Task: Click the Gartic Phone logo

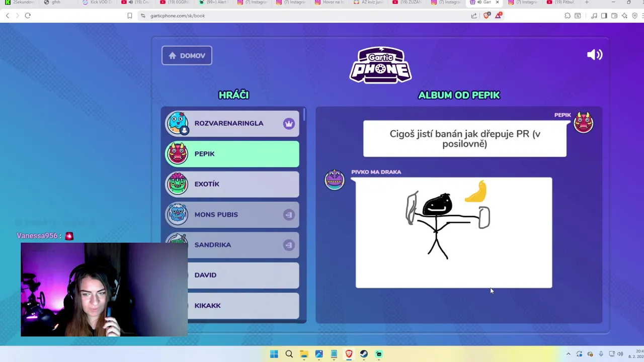Action: (x=380, y=65)
